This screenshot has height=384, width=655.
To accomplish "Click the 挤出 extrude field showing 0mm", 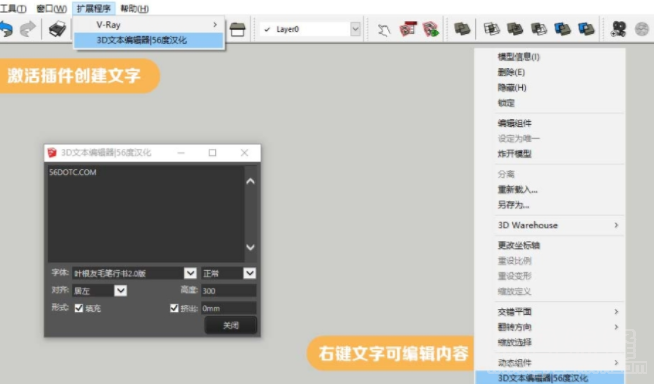I will click(228, 308).
